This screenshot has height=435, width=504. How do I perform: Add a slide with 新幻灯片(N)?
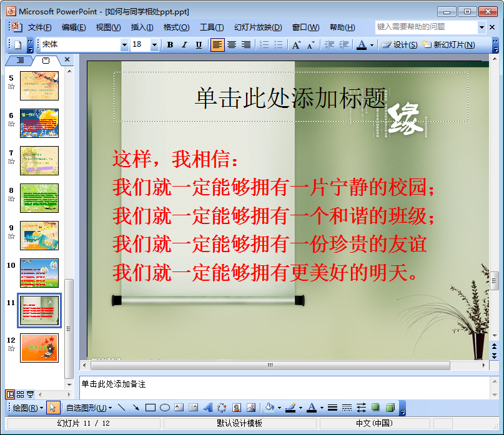click(448, 45)
